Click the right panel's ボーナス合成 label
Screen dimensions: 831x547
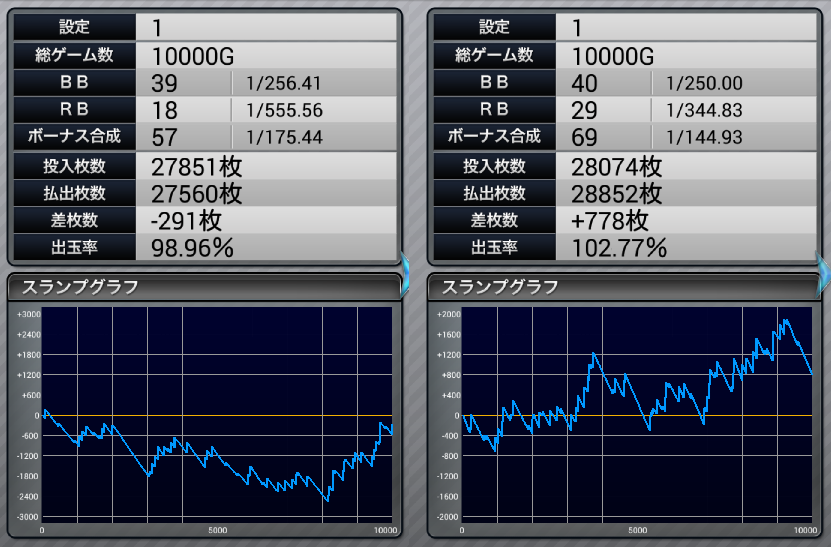[x=495, y=135]
